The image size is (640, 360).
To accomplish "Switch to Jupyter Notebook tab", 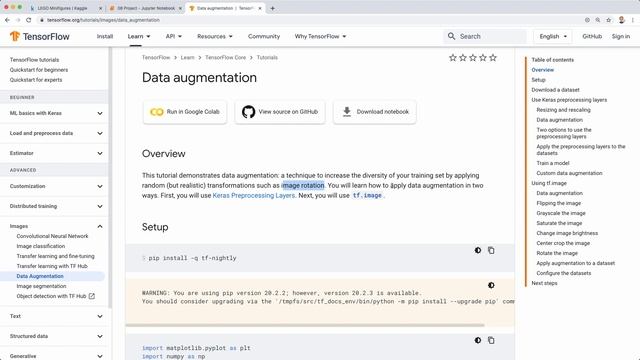I will pyautogui.click(x=145, y=8).
